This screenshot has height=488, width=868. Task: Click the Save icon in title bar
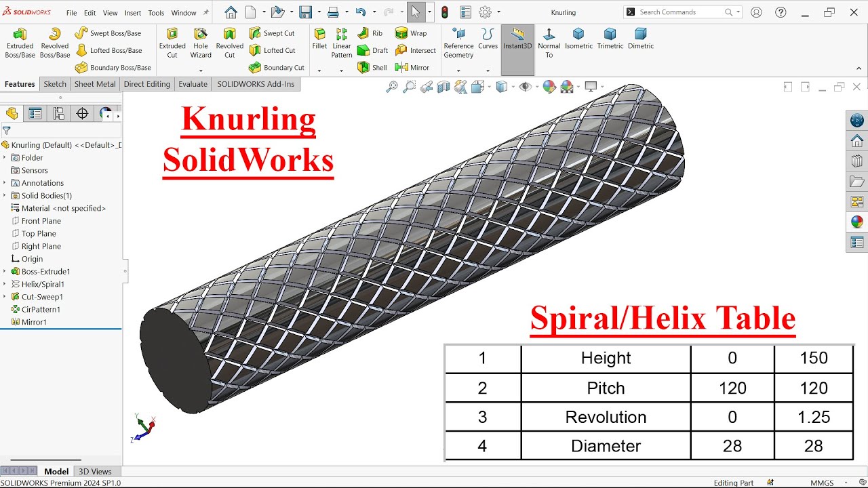click(306, 12)
